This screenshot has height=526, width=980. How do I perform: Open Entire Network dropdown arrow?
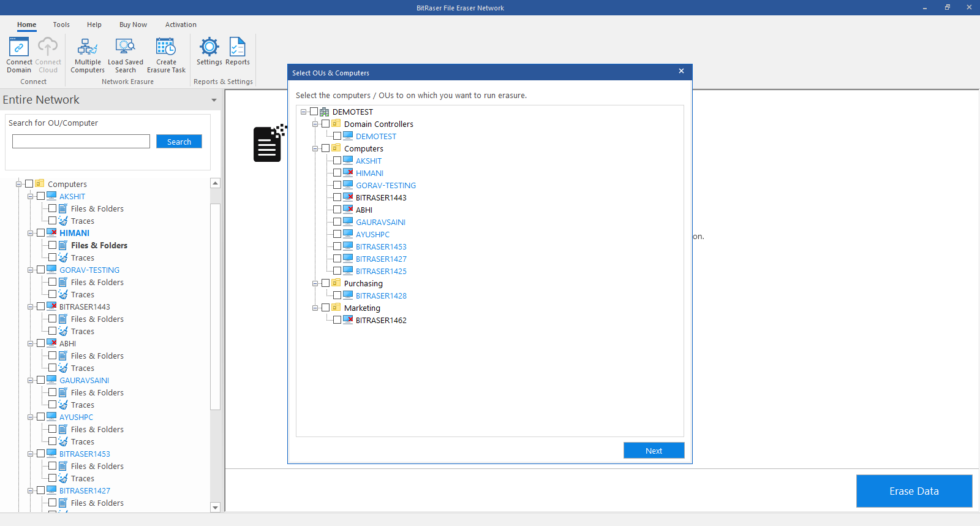click(214, 100)
